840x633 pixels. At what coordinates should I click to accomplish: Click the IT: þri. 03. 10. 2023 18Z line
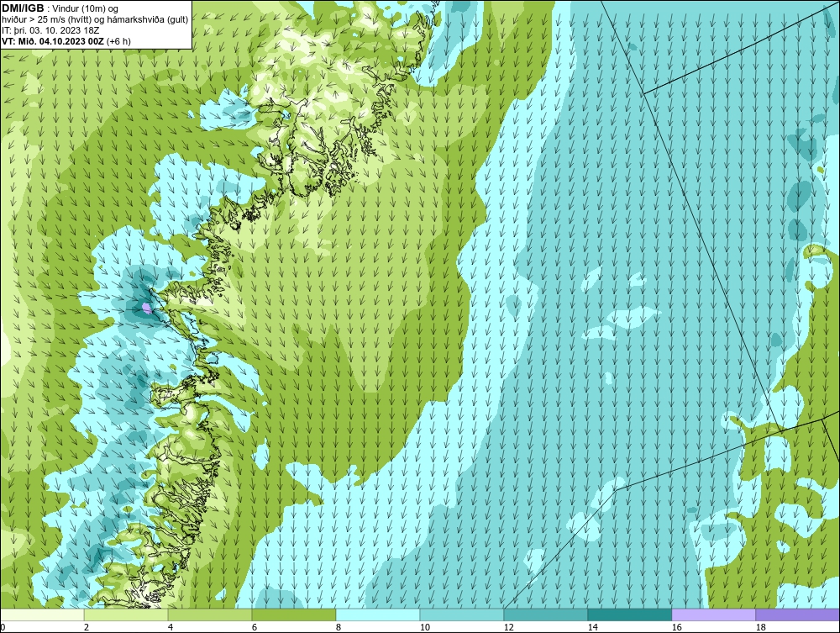50,30
